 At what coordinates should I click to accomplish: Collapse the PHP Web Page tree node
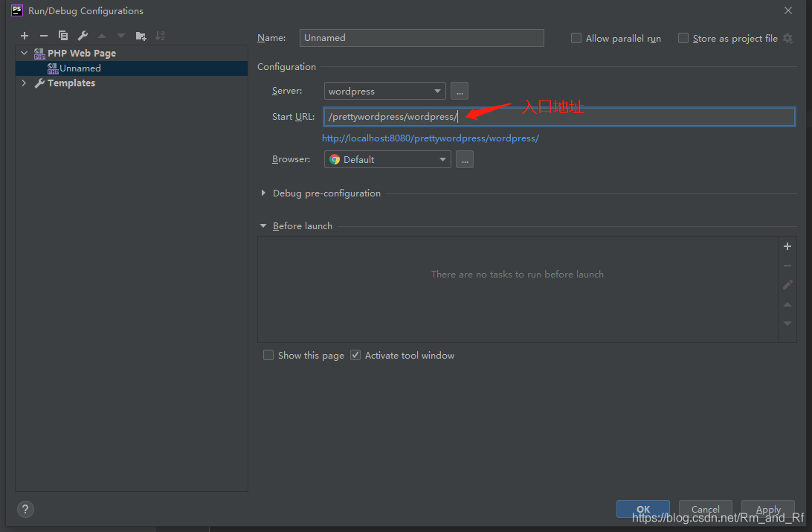(x=24, y=53)
